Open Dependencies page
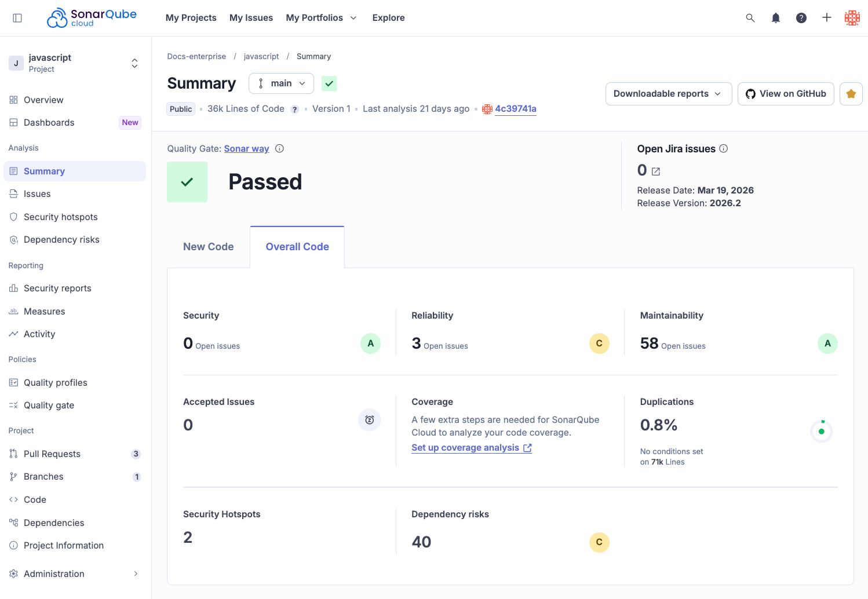868x599 pixels. click(75, 523)
